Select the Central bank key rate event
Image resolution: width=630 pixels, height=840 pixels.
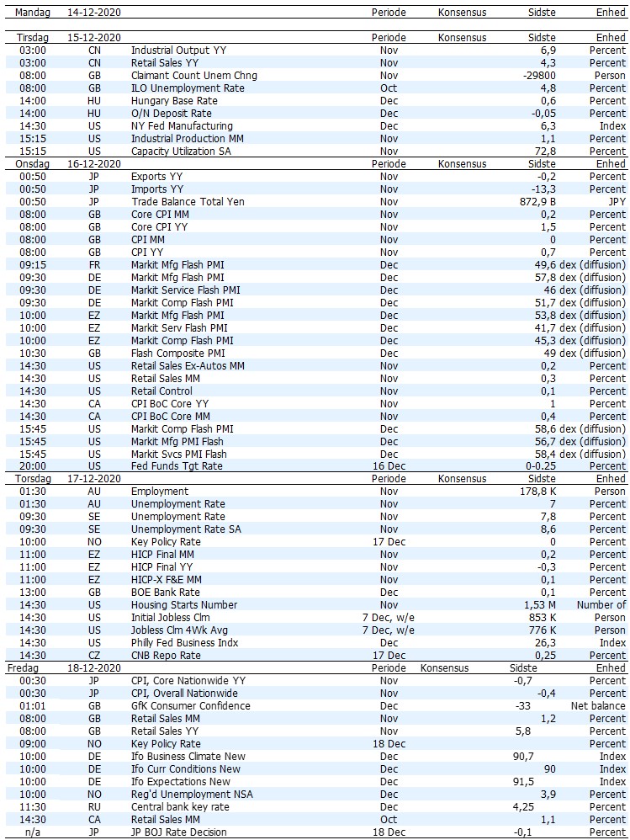point(180,807)
